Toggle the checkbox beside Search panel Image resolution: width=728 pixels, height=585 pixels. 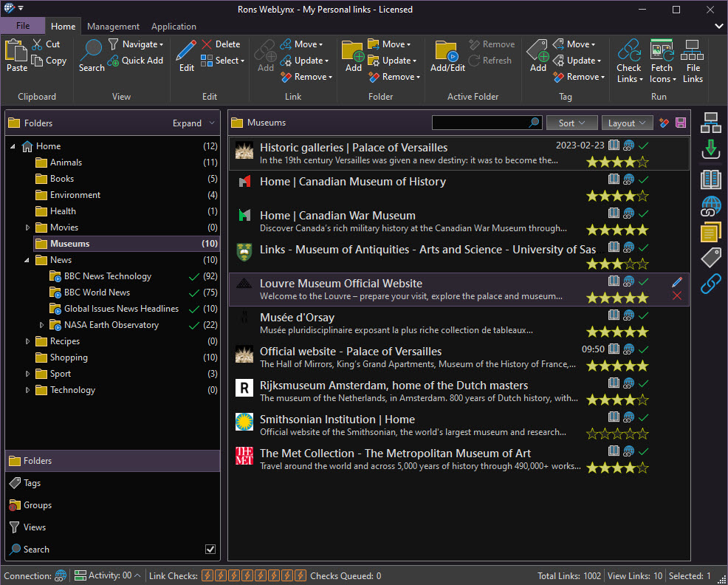(x=210, y=550)
